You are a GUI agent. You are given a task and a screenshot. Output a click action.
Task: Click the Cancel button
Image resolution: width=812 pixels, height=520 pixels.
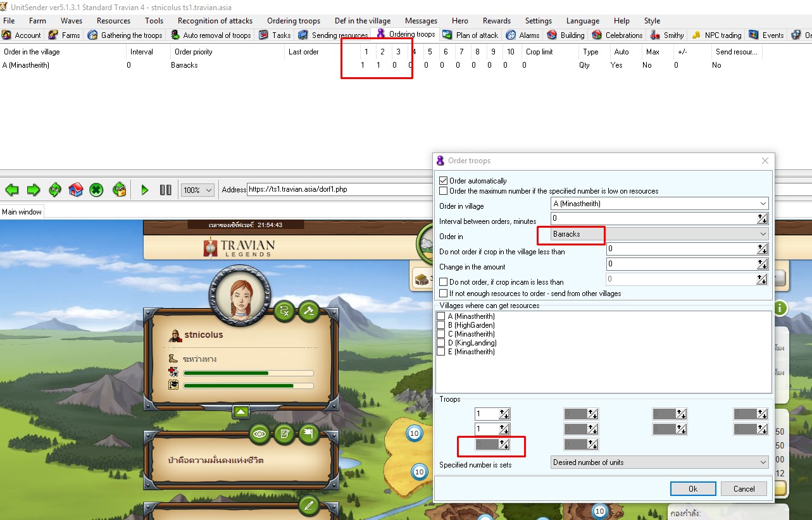point(744,488)
